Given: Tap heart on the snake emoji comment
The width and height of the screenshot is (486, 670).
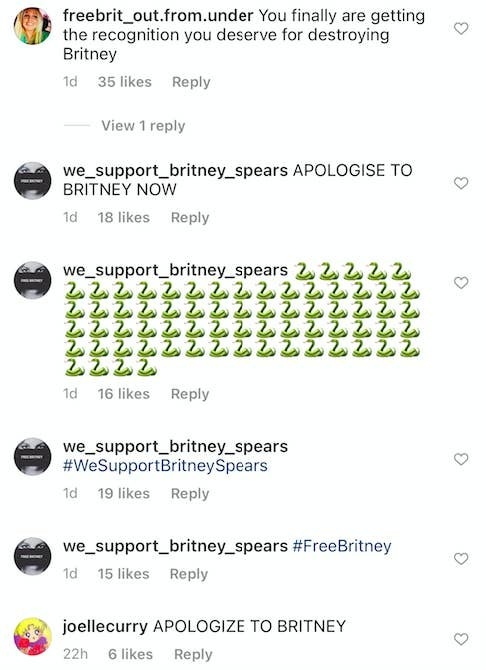Looking at the screenshot, I should tap(461, 282).
